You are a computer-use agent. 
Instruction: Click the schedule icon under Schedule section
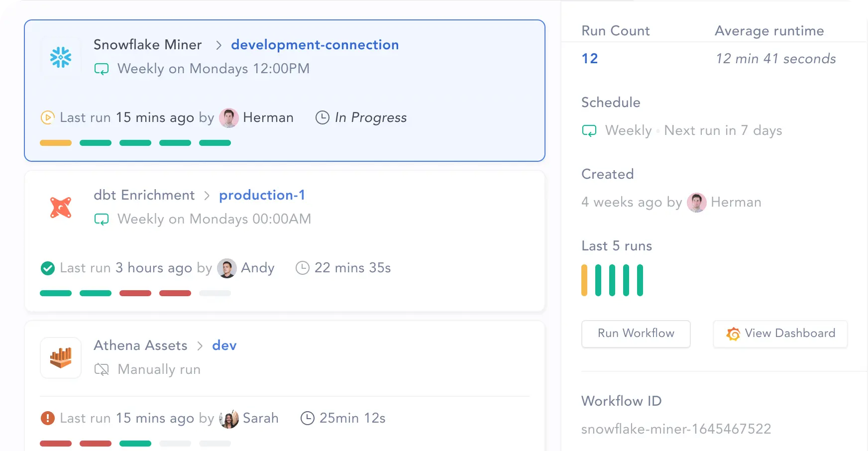tap(589, 131)
